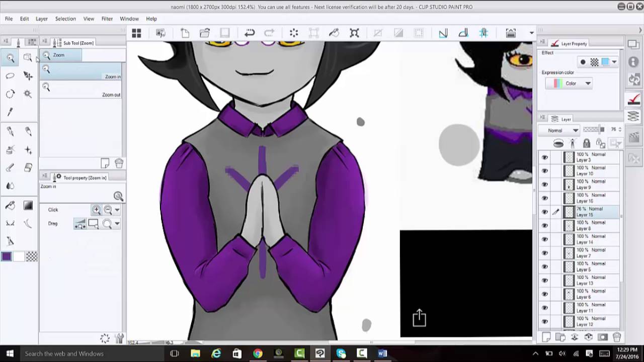Click the New file icon in command bar
The width and height of the screenshot is (644, 362).
pos(185,33)
